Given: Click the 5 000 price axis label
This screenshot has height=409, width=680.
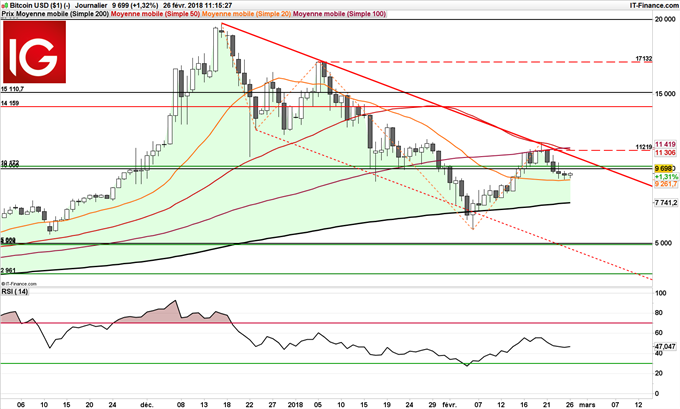Looking at the screenshot, I should [664, 243].
